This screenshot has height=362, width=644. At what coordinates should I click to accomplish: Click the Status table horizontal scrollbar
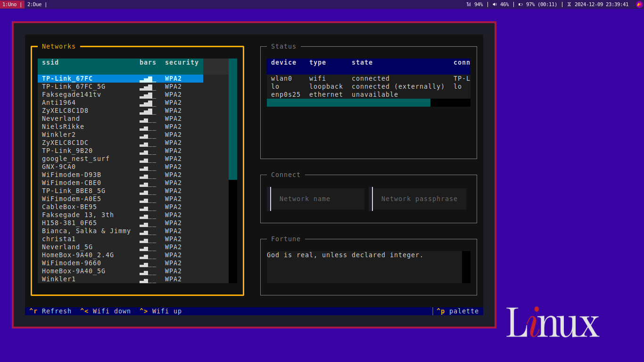tap(369, 102)
